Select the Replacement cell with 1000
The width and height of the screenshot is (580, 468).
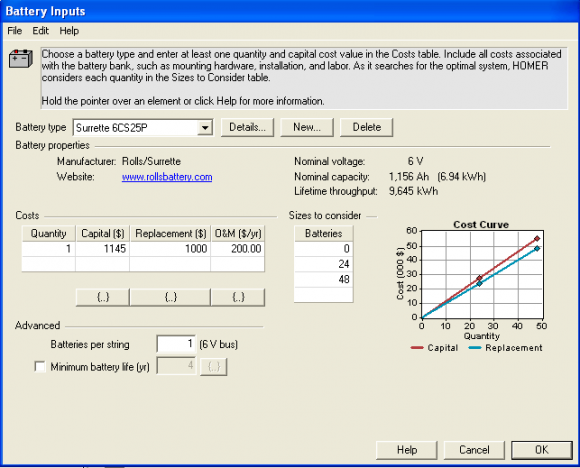170,249
